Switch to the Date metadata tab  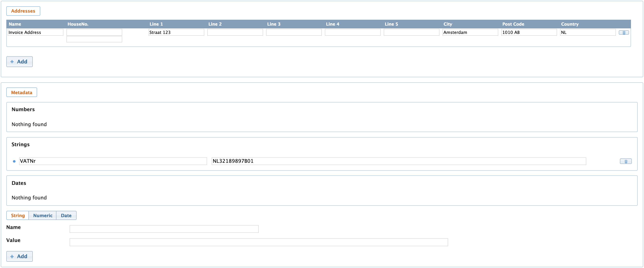pos(66,215)
